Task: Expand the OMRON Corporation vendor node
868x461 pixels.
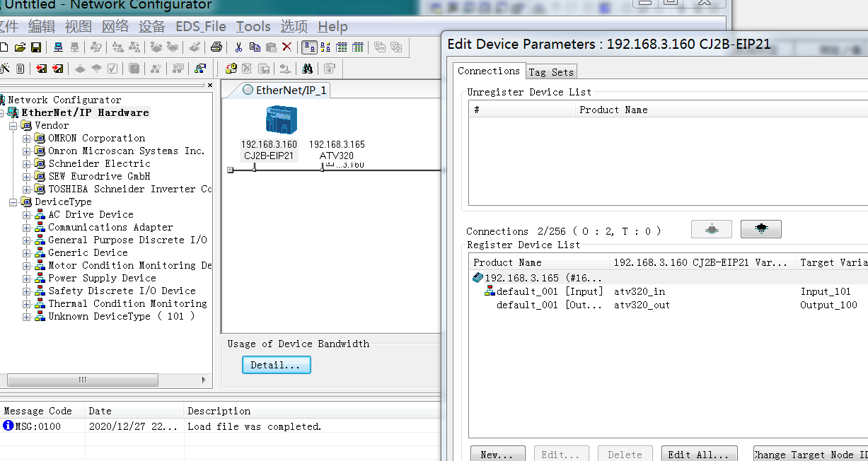Action: coord(27,139)
